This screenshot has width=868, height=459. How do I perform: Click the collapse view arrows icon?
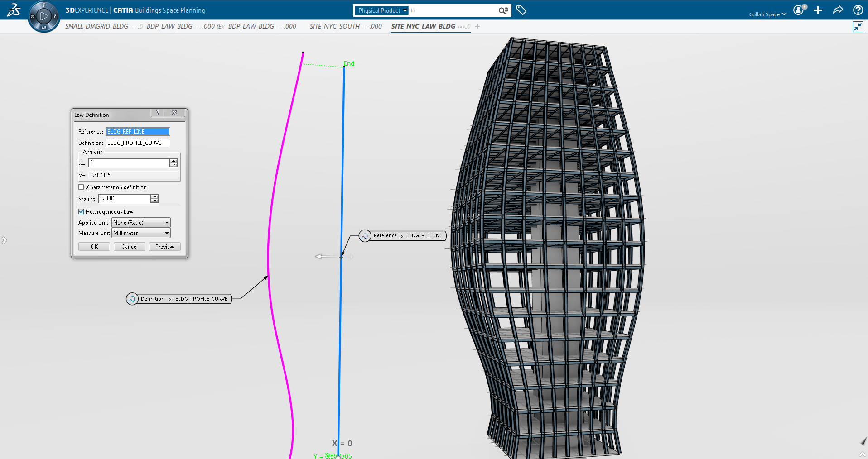(x=858, y=27)
